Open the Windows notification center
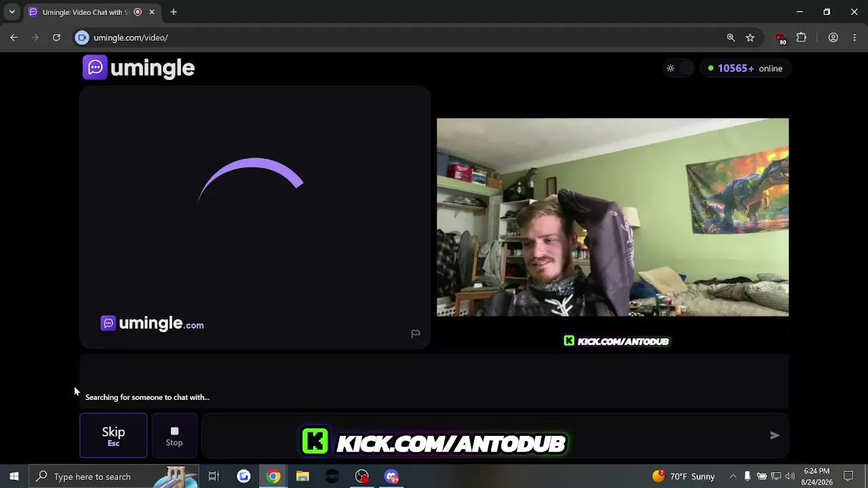868x488 pixels. point(848,476)
